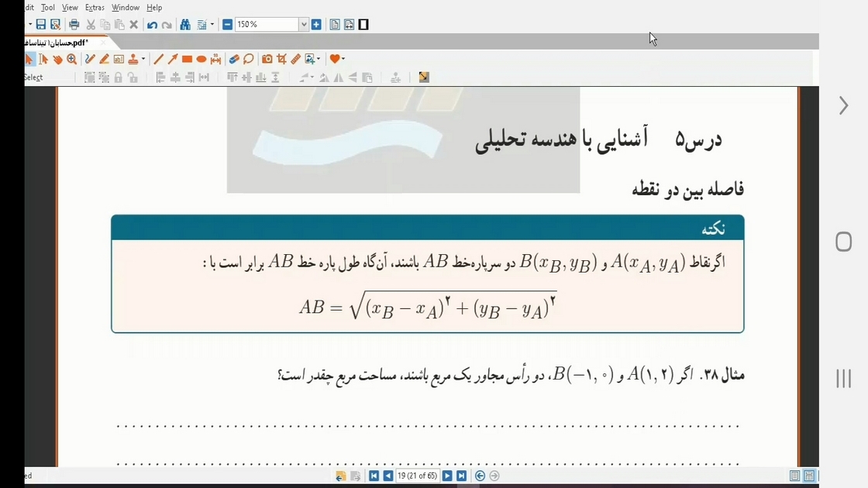Screen dimensions: 868x488
Task: Toggle continuous page layout in status bar
Action: (809, 476)
